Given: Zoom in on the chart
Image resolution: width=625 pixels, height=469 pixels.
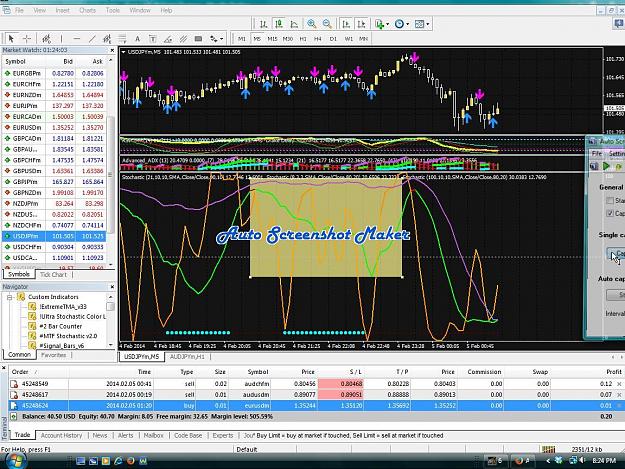Looking at the screenshot, I should pos(312,24).
